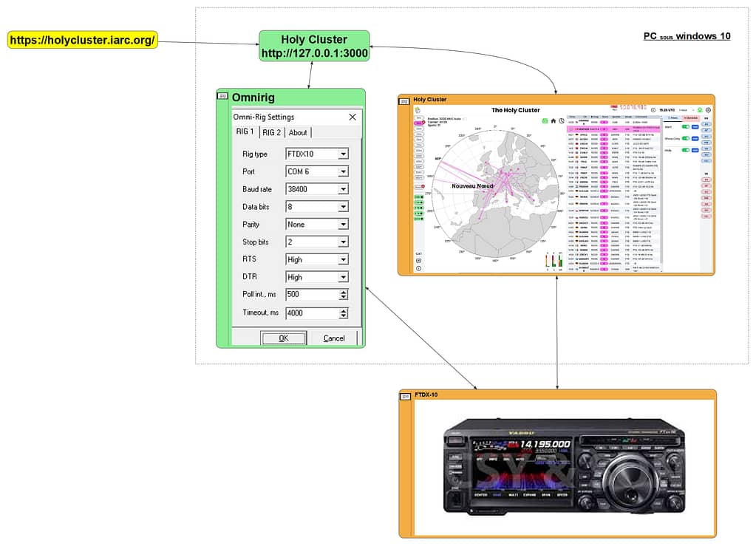Toggle the Hide switch in filters panel
The width and height of the screenshot is (756, 546).
[686, 150]
